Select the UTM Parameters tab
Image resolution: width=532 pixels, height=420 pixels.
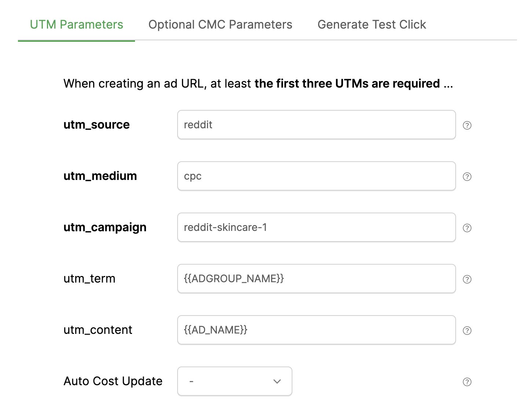(x=76, y=25)
